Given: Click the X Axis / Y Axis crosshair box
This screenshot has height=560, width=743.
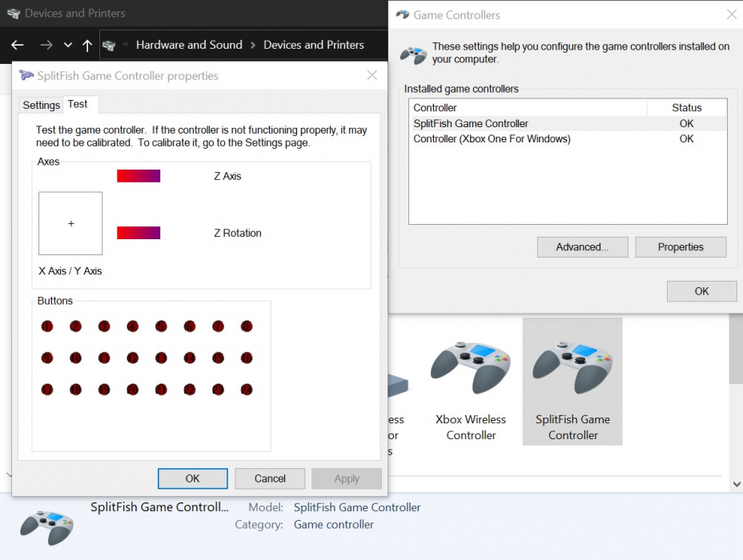Looking at the screenshot, I should [x=70, y=223].
